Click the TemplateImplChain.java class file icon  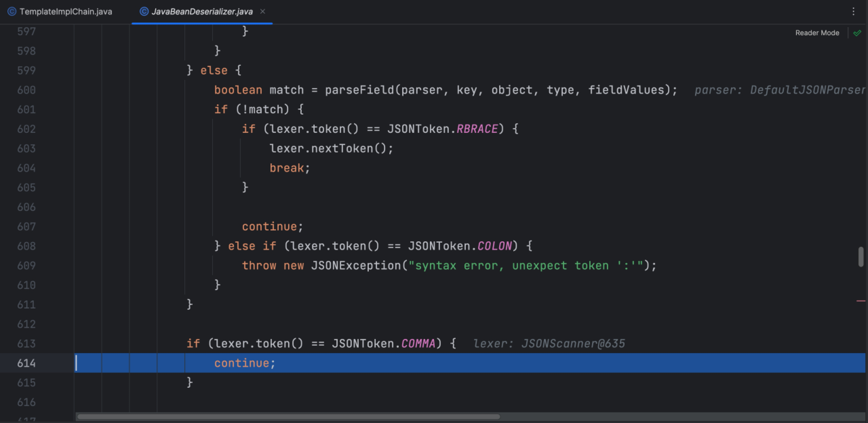[x=12, y=12]
